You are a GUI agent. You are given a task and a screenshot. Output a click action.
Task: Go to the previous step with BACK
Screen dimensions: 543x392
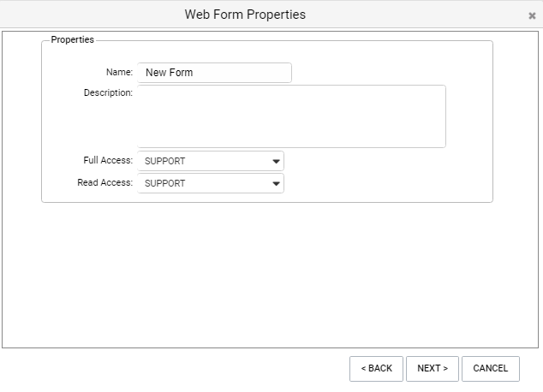pos(377,369)
